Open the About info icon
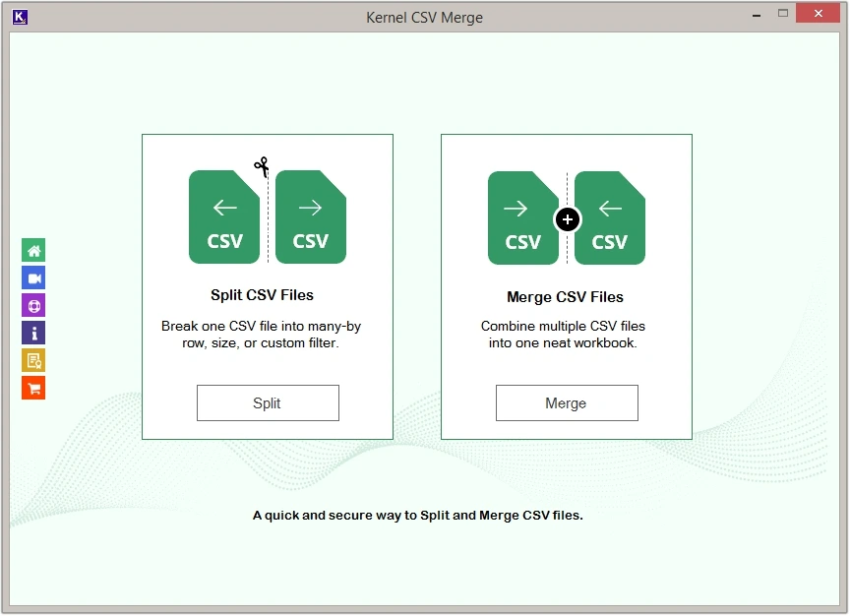Screen dimensions: 850x616 pyautogui.click(x=33, y=333)
